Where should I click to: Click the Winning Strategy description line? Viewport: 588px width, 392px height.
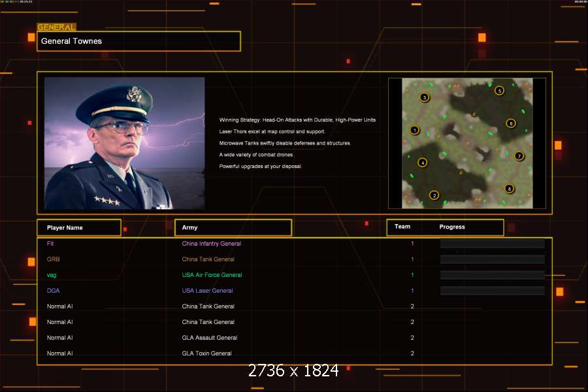[297, 120]
